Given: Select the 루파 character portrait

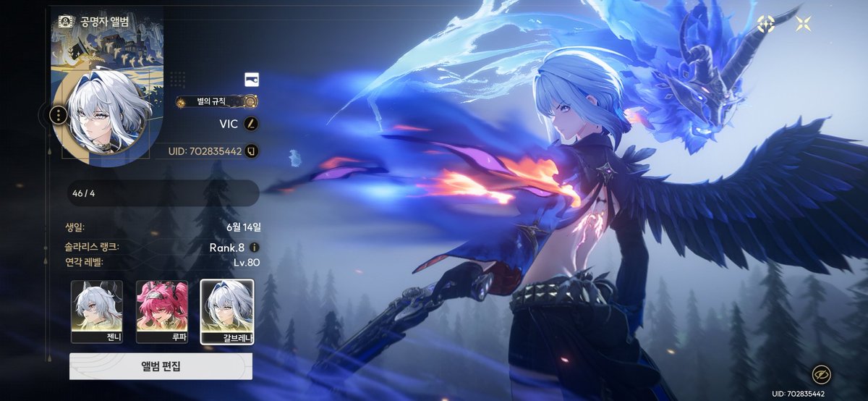Looking at the screenshot, I should pyautogui.click(x=161, y=311).
